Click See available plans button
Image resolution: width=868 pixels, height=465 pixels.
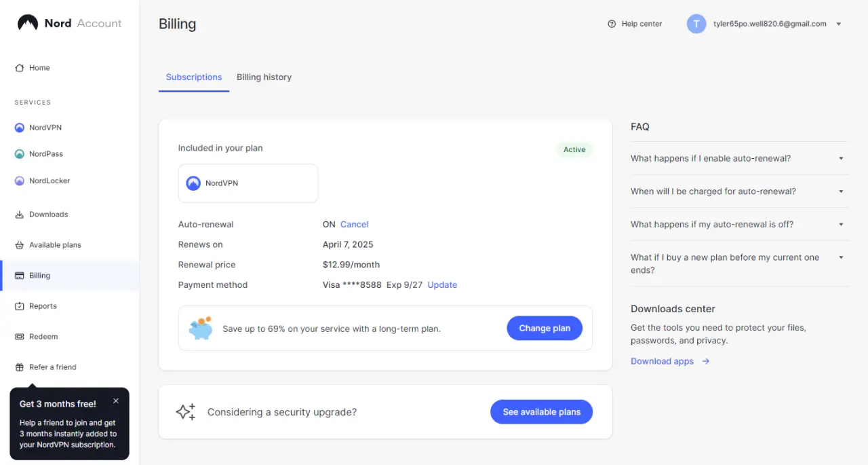tap(541, 412)
